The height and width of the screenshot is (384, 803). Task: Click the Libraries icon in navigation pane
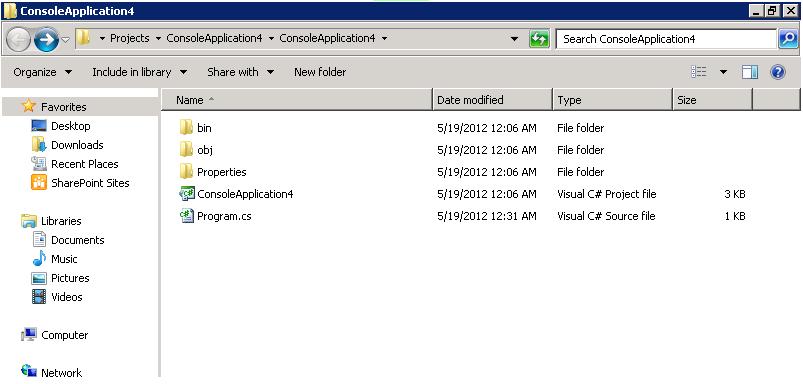pyautogui.click(x=29, y=221)
